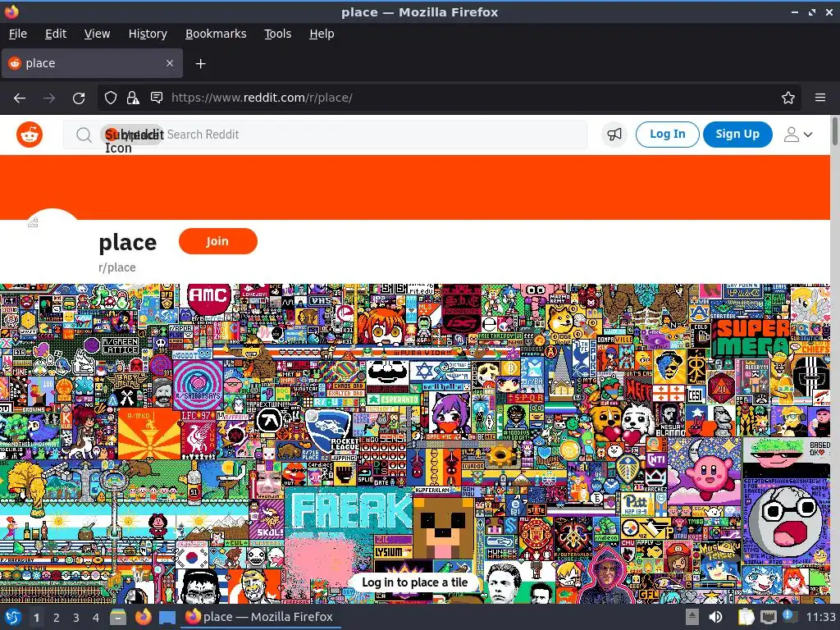Open the Edit menu
840x630 pixels.
[56, 34]
